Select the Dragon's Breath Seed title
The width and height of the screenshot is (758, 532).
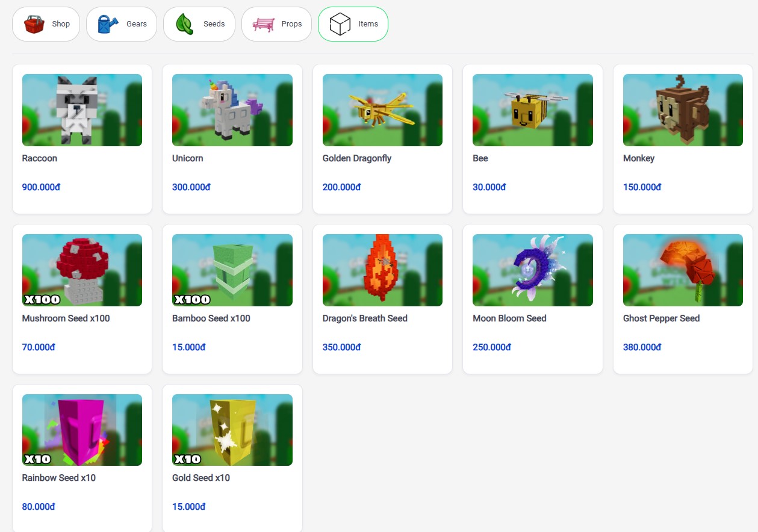(365, 318)
